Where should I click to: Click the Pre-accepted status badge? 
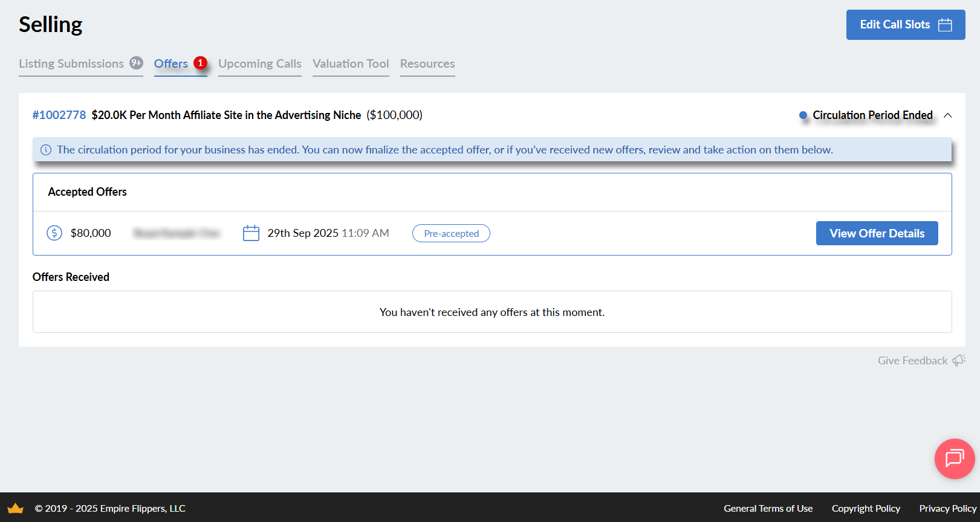tap(451, 233)
